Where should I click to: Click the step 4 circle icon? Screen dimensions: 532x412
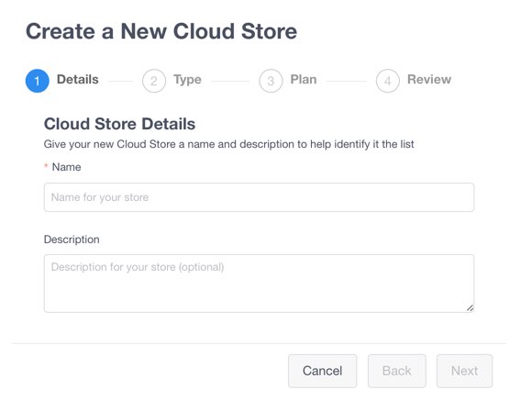(387, 81)
